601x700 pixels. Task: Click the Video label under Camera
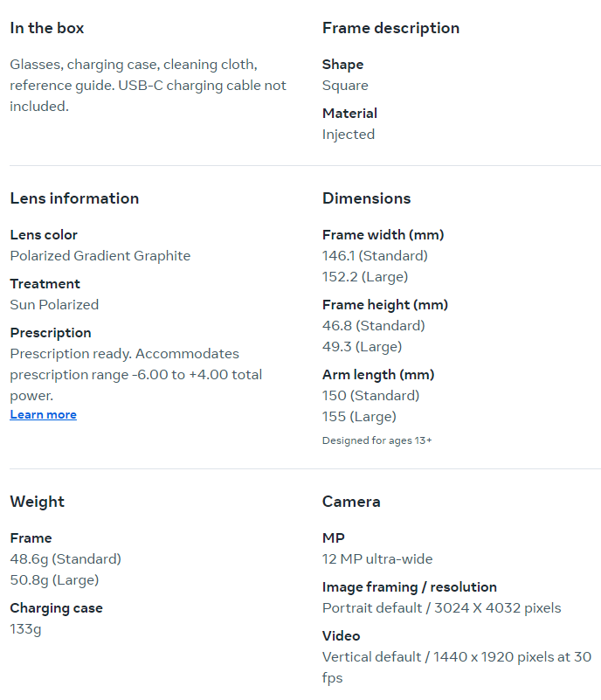(x=341, y=636)
